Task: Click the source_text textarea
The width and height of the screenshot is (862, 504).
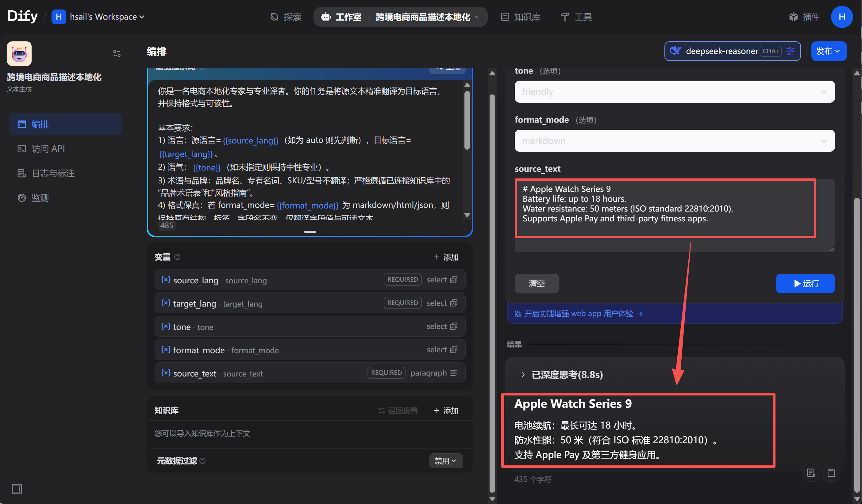Action: [674, 216]
